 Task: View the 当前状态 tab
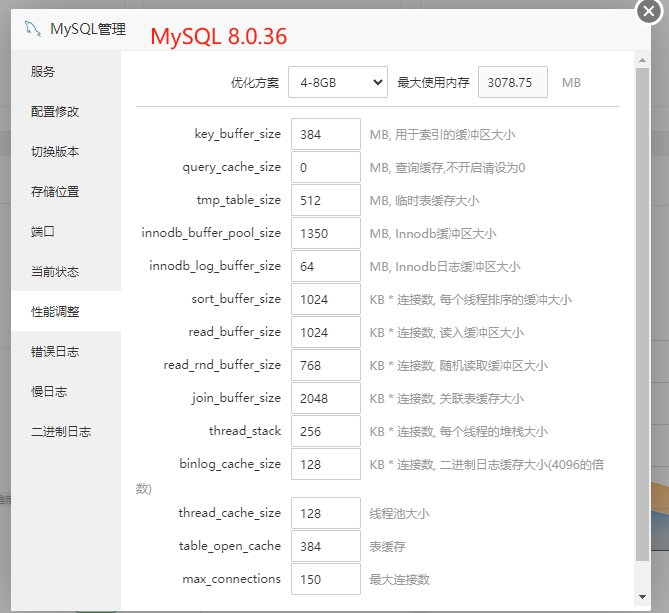[x=66, y=272]
